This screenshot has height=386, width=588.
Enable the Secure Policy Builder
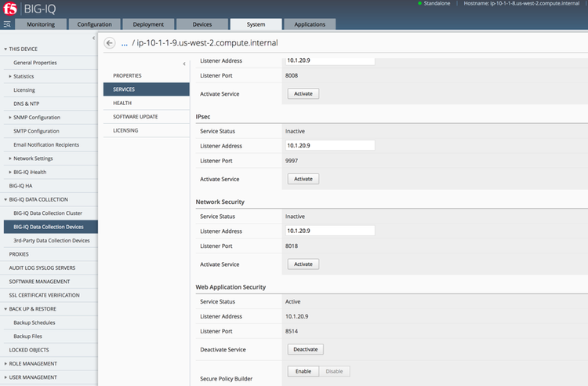pos(302,371)
